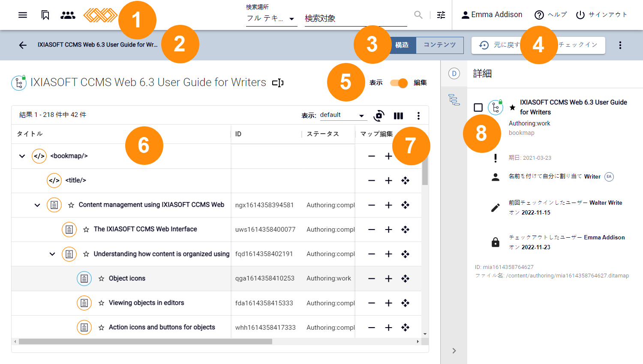
Task: Click minus on The IXIASOFT CCMS Web Interface row
Action: pos(372,230)
